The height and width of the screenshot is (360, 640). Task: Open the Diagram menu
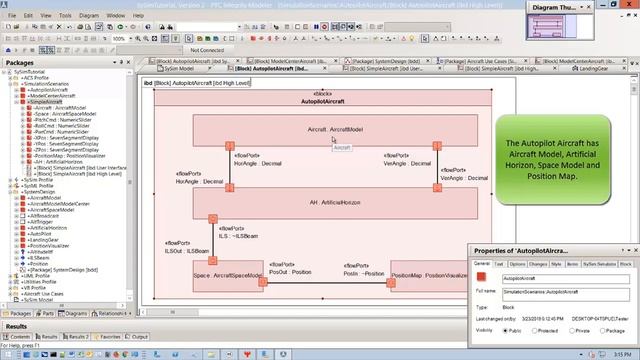tap(89, 16)
